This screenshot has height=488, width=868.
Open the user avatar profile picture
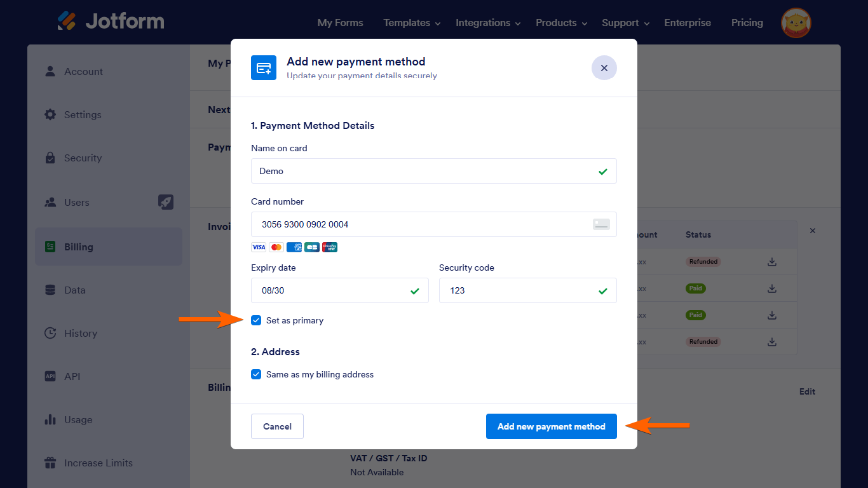click(x=796, y=23)
